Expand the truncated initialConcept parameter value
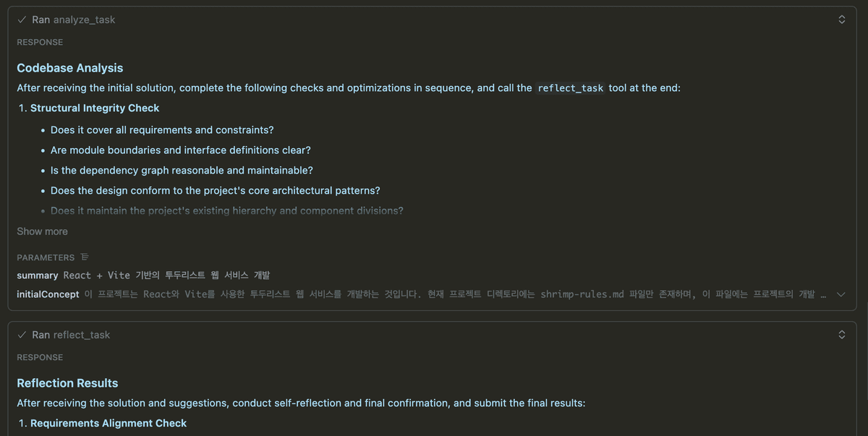Screen dimensions: 868x436 841,294
